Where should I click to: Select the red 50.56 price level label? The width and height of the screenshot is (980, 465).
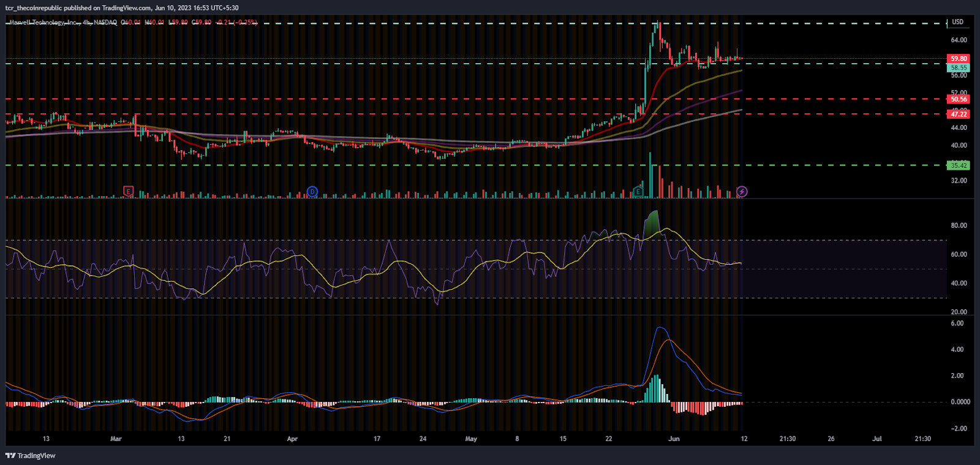point(959,99)
